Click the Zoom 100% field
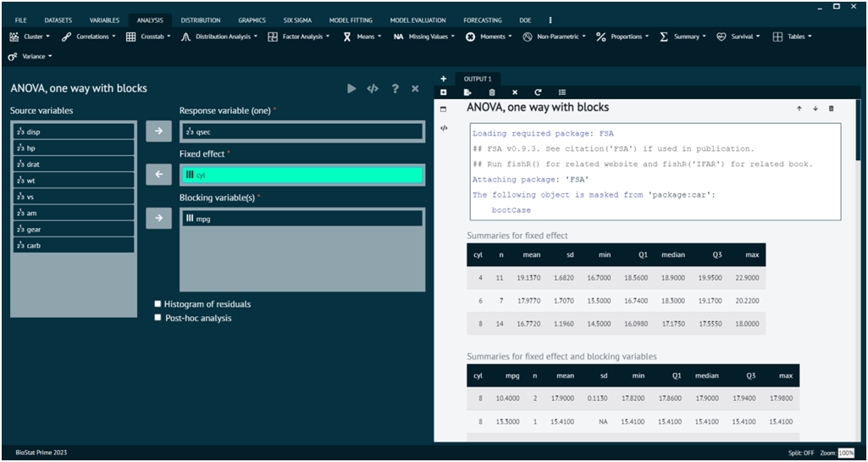Image resolution: width=868 pixels, height=462 pixels. [x=846, y=454]
